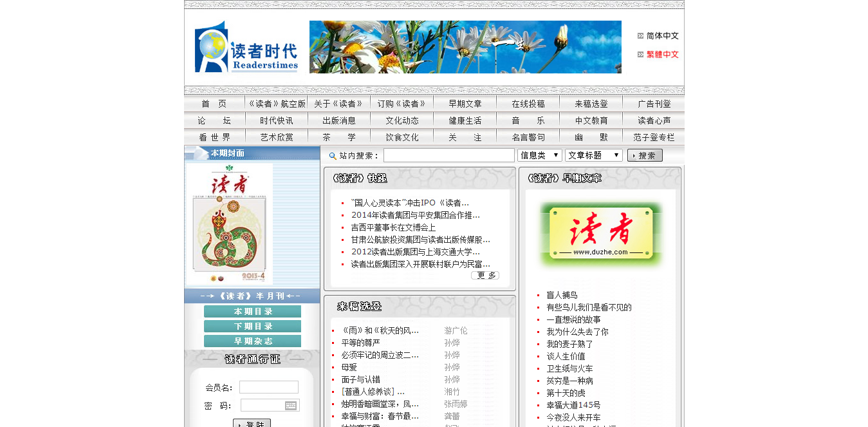This screenshot has width=868, height=427.
Task: Open 广告刊登 navigation item
Action: pos(654,104)
